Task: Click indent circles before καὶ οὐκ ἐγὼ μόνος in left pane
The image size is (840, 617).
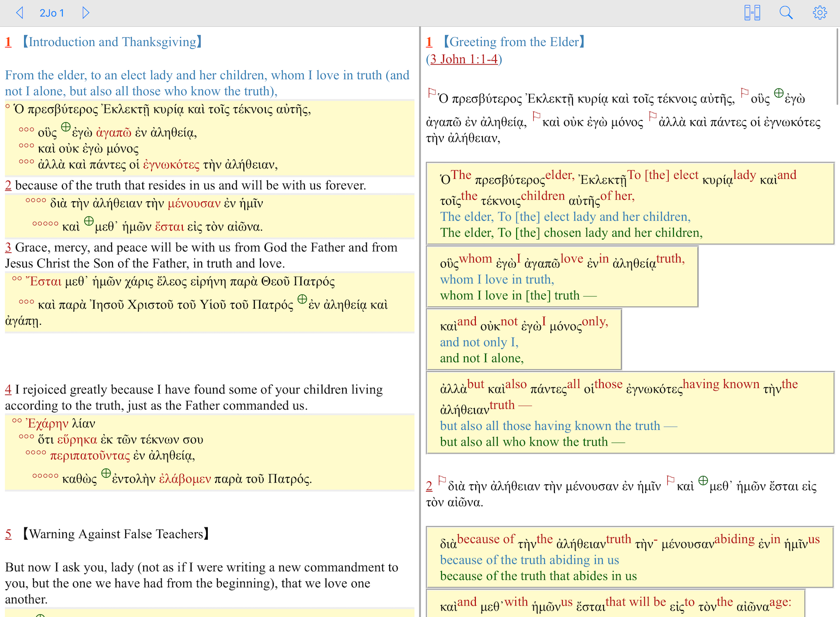Action: [26, 145]
